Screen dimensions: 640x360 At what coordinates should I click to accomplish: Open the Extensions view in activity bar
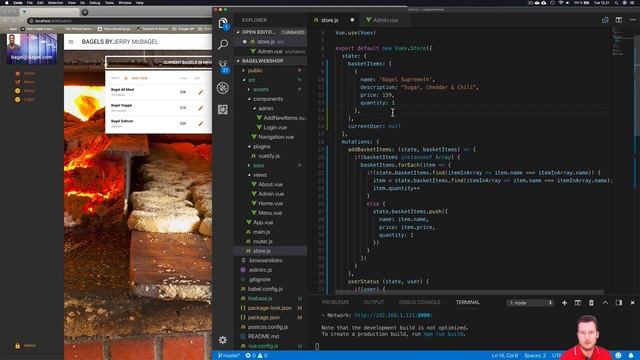[223, 109]
